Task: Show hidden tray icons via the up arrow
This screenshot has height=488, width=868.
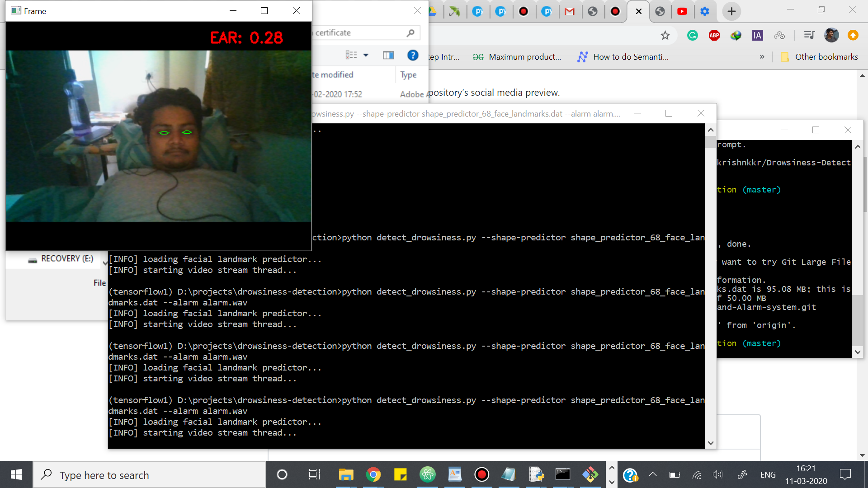Action: (653, 475)
